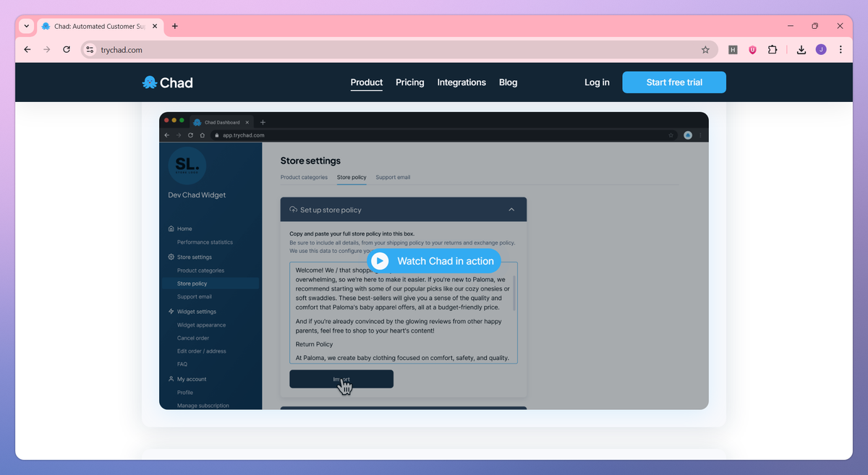Focus the address bar showing trychad.com

tap(400, 50)
